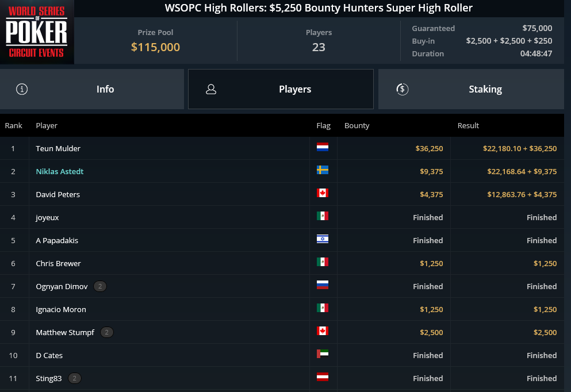Screen dimensions: 571x392
Task: Click the Staking dollar sign icon
Action: point(403,89)
